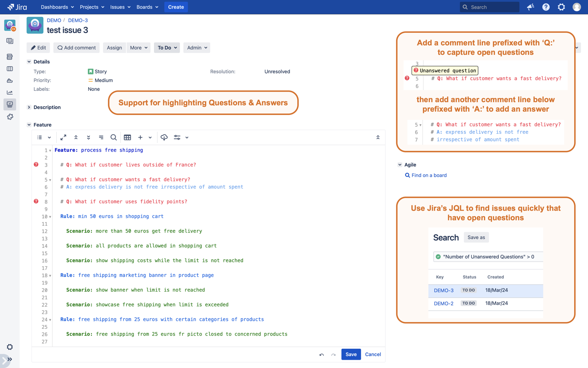This screenshot has height=368, width=588.
Task: Expand the Description section
Action: pyautogui.click(x=29, y=107)
